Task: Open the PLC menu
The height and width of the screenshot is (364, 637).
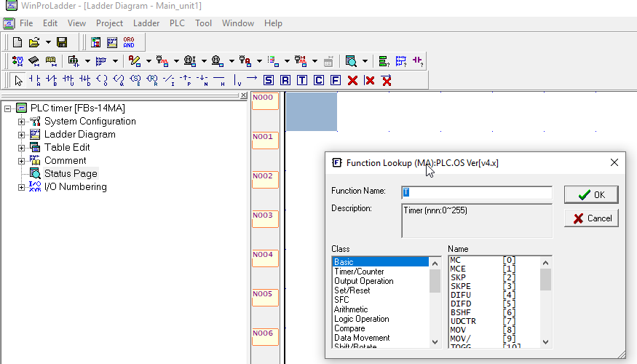Action: click(x=177, y=23)
